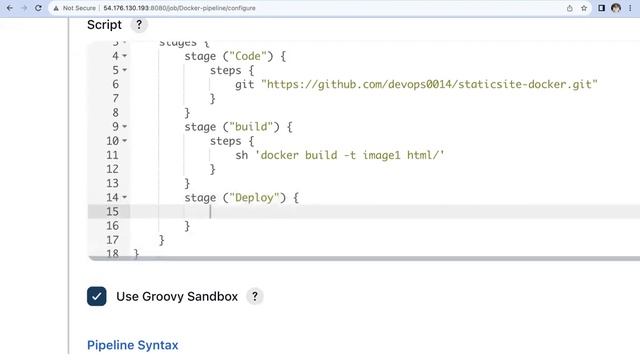Image resolution: width=640 pixels, height=360 pixels.
Task: Open the browser share icon
Action: pyautogui.click(x=569, y=8)
